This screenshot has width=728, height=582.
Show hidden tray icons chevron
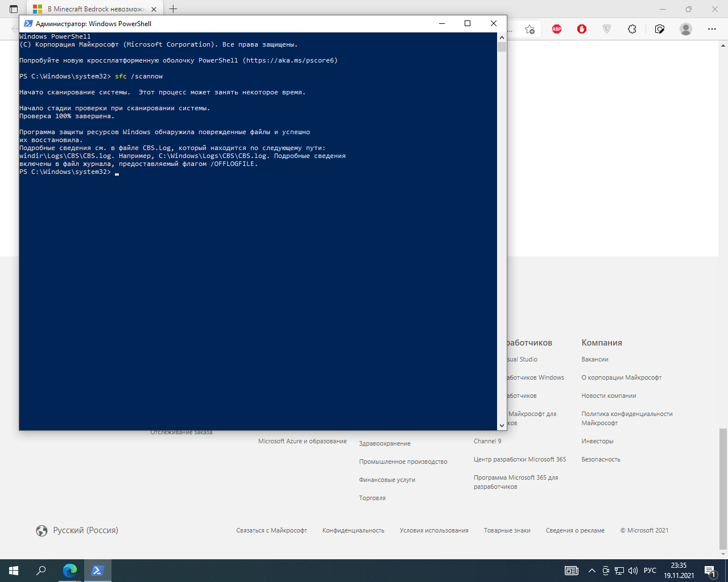click(x=592, y=571)
